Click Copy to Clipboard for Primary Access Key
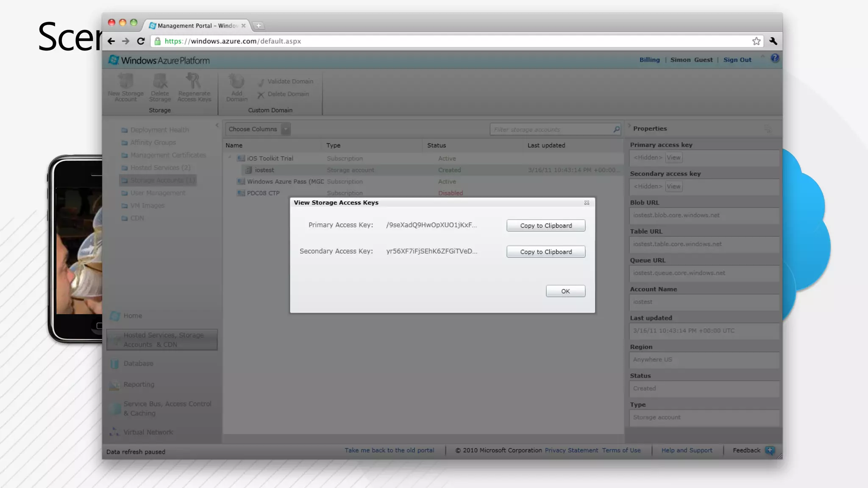 (x=546, y=225)
